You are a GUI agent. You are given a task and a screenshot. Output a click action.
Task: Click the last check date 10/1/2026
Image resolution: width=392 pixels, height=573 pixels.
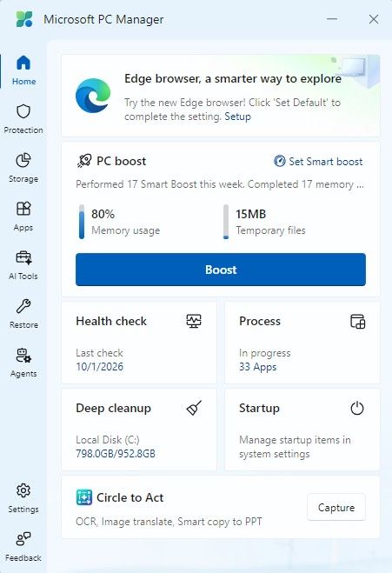coord(99,367)
